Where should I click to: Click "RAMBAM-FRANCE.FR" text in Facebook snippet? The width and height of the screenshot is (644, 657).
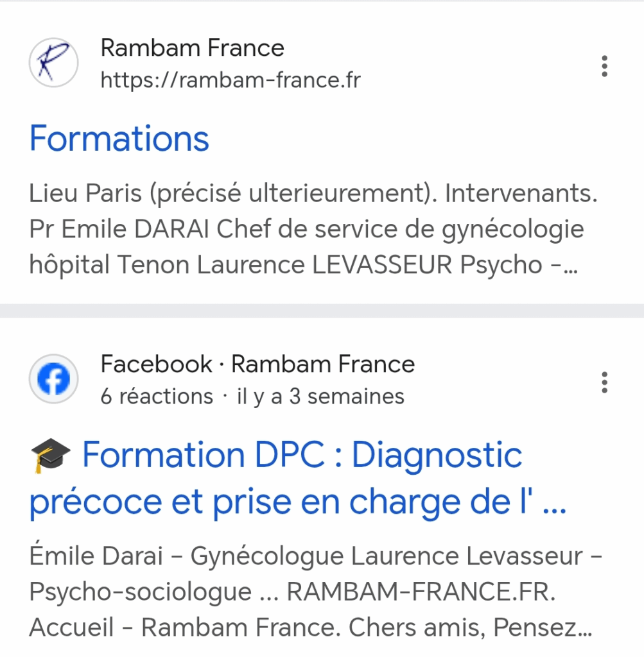[420, 592]
